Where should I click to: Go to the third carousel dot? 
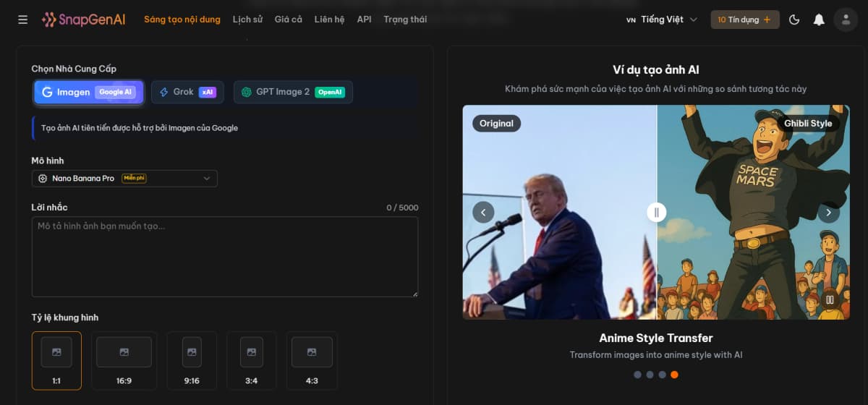[x=662, y=375]
